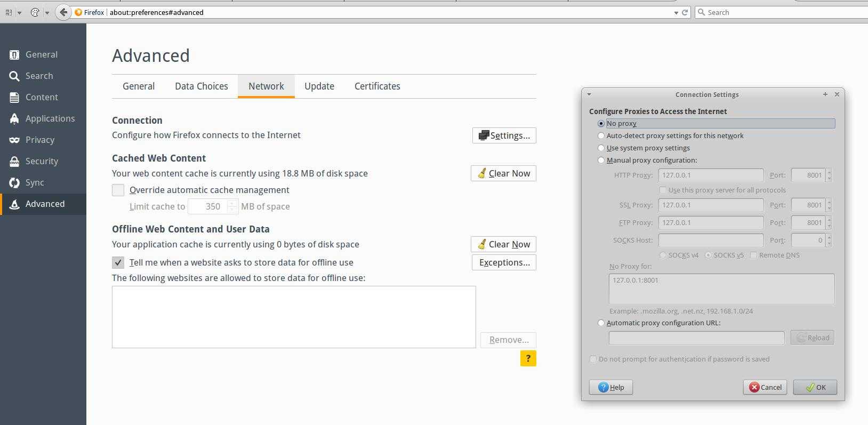Screen dimensions: 868x425
Task: Open the Connection Settings window menu arrow
Action: (x=589, y=94)
